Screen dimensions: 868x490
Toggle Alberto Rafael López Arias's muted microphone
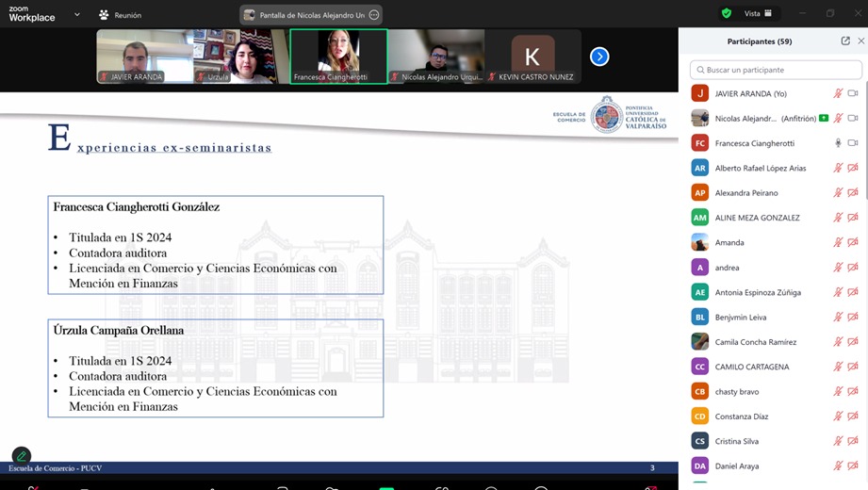pos(838,168)
